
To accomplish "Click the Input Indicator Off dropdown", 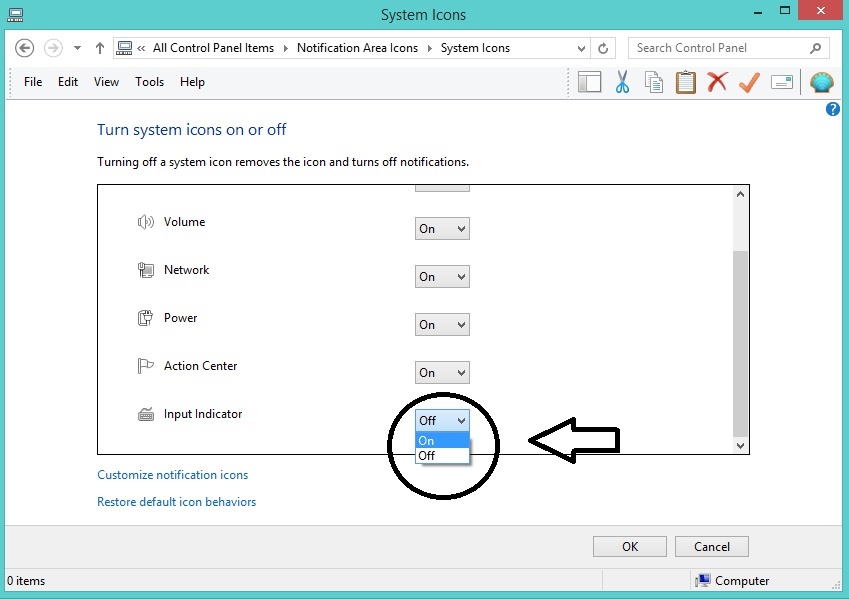I will point(442,420).
